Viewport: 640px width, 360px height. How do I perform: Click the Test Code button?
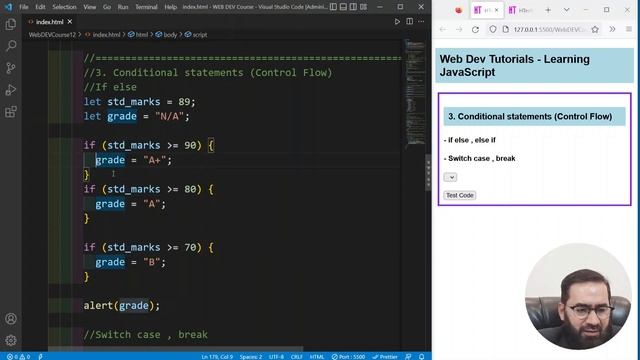tap(460, 196)
